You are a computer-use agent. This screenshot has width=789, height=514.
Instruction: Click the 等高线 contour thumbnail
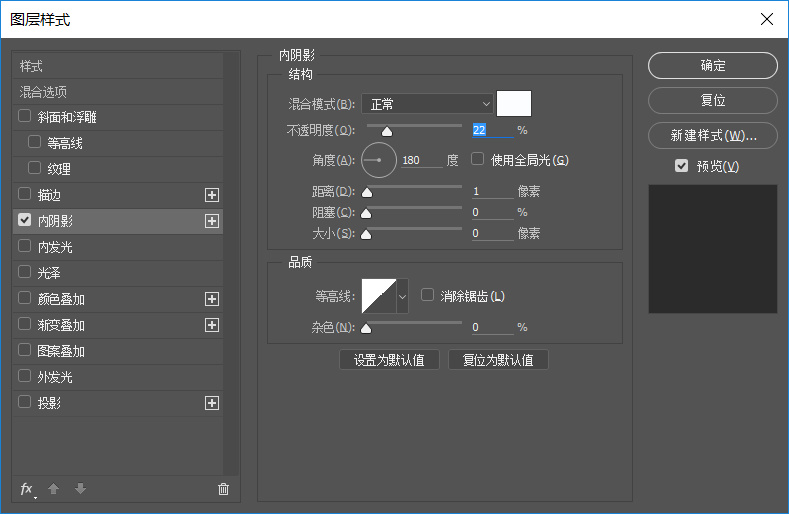click(x=379, y=296)
